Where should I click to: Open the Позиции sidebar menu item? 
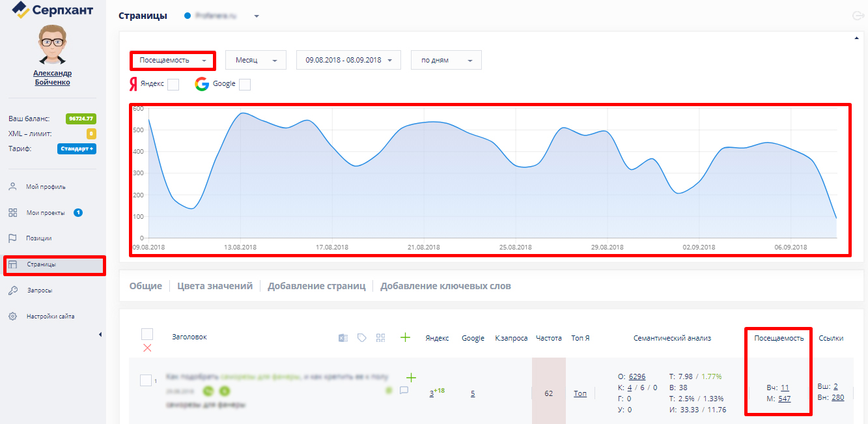(38, 238)
